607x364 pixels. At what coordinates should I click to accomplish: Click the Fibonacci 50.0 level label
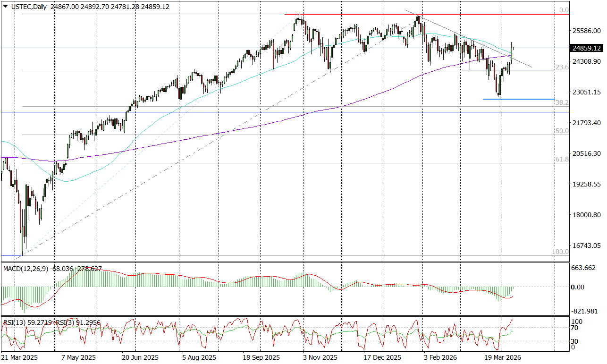point(562,131)
